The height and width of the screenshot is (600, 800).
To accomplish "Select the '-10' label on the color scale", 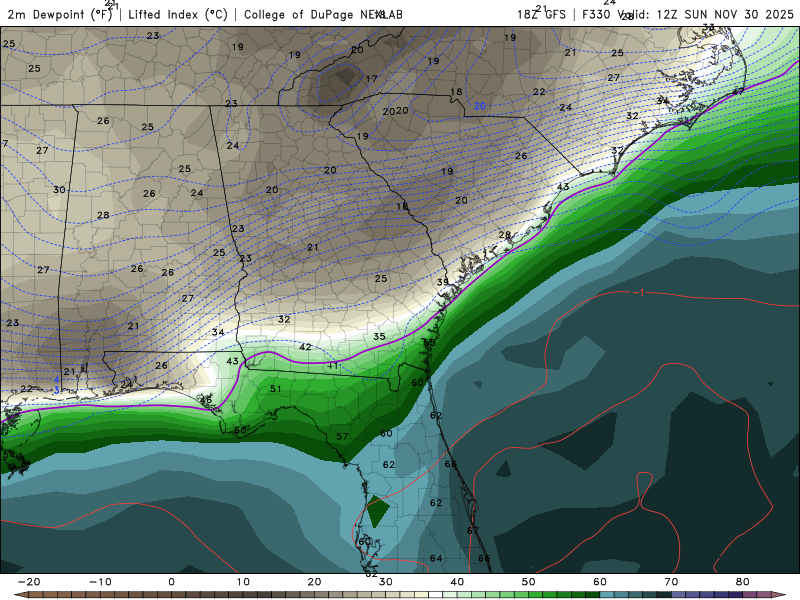I will [100, 582].
